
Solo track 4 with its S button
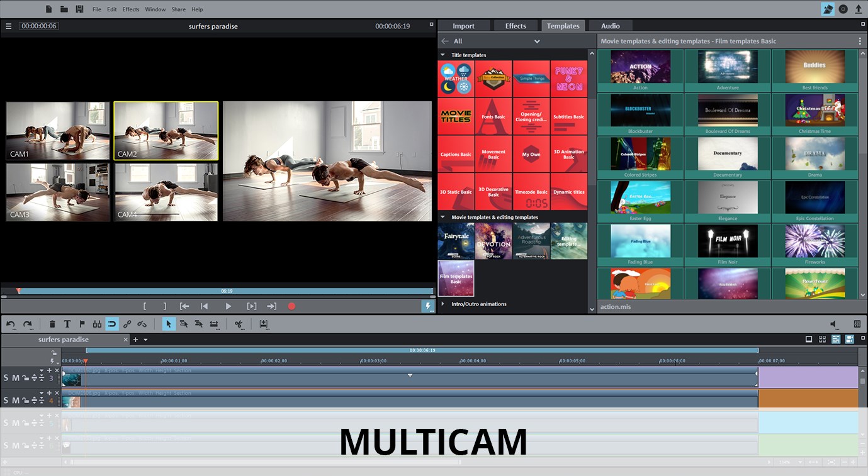coord(6,400)
